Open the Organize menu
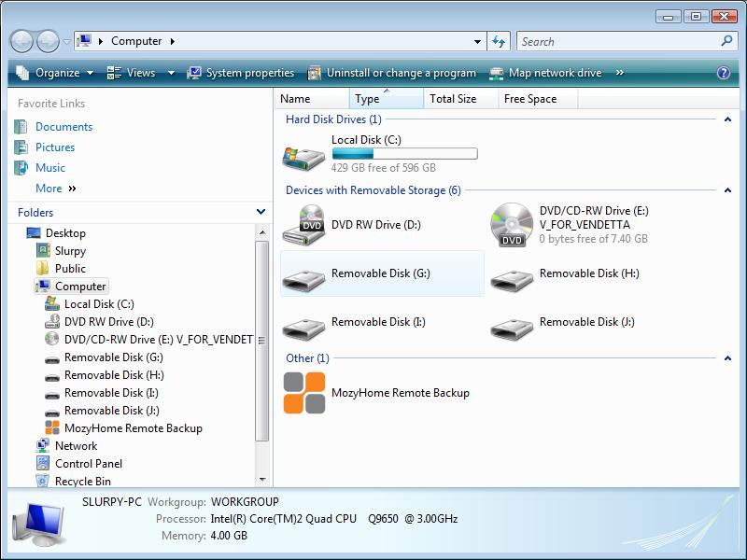The height and width of the screenshot is (560, 747). pyautogui.click(x=56, y=73)
